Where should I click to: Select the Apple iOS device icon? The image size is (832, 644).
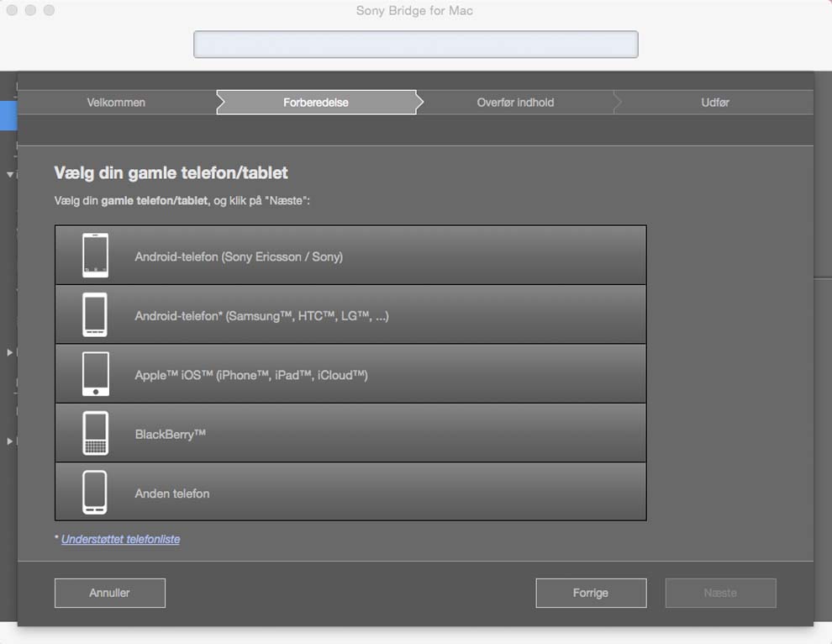point(96,374)
